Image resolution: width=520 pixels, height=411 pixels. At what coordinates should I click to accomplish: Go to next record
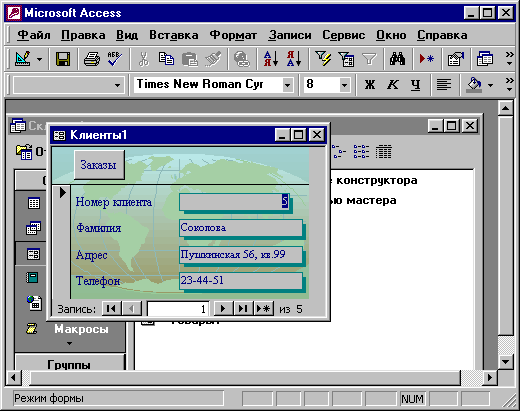223,309
